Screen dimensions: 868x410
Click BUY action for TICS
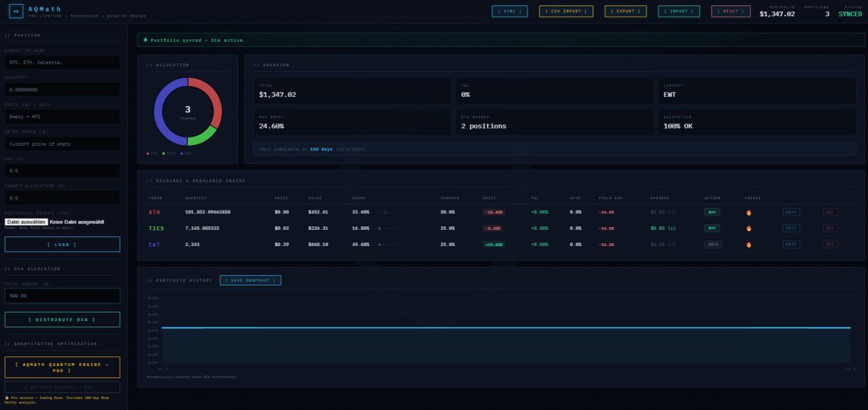click(x=712, y=228)
